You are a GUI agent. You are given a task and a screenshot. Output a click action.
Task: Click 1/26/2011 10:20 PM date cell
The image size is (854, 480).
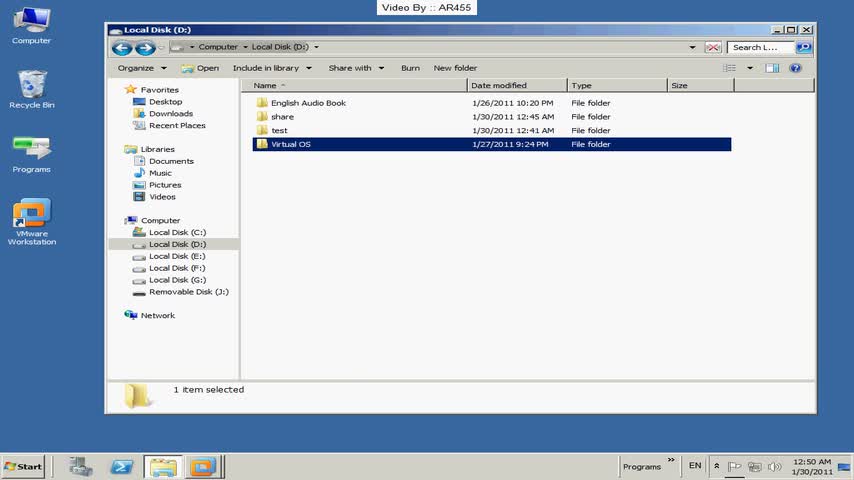513,103
